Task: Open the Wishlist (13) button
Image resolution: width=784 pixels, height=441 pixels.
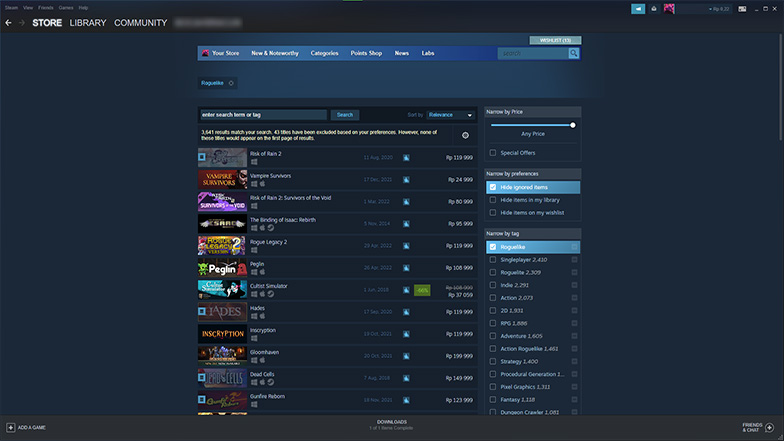Action: [x=555, y=40]
